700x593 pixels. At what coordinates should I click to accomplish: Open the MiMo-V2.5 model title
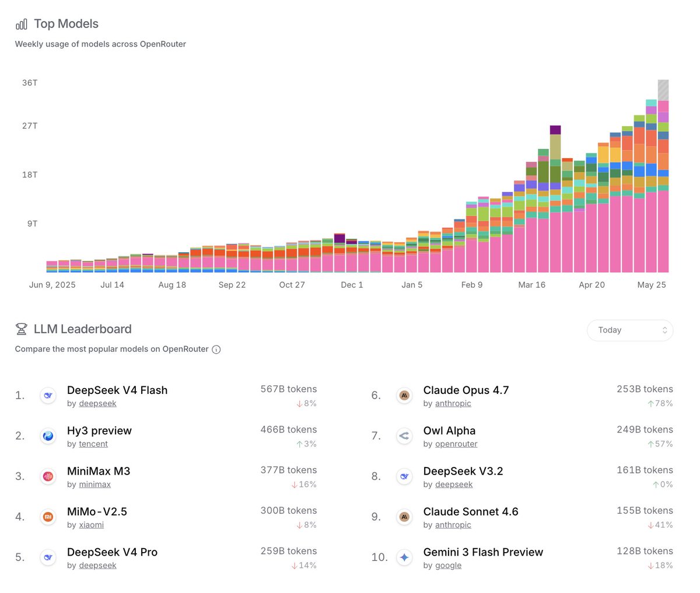pyautogui.click(x=97, y=512)
